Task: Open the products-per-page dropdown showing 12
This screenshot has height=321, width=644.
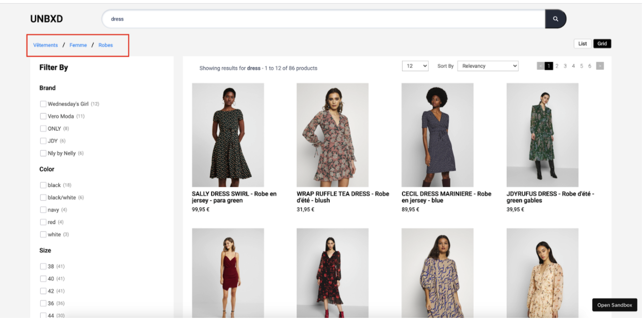Action: point(415,66)
